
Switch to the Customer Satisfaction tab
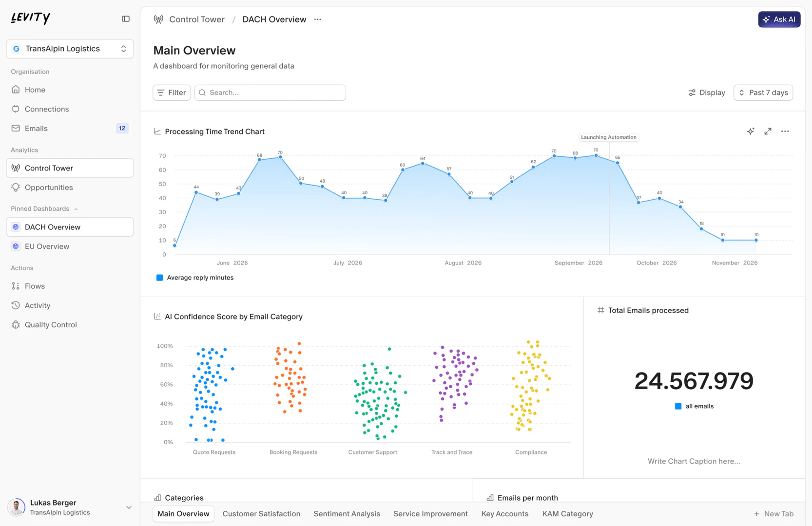[261, 513]
